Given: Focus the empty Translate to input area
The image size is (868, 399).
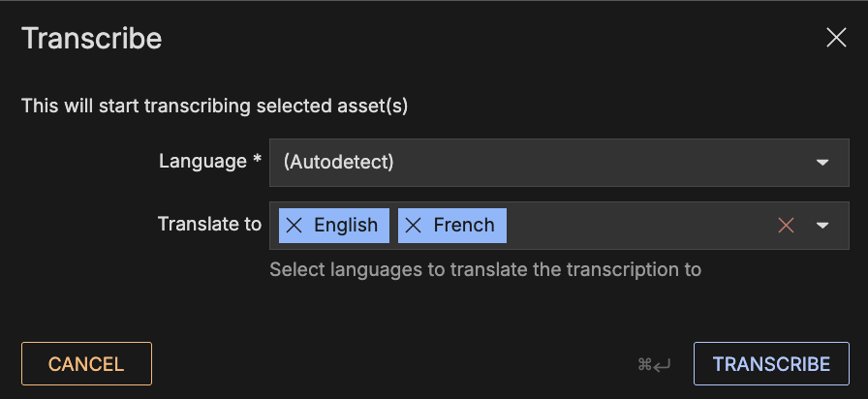Looking at the screenshot, I should click(x=639, y=226).
